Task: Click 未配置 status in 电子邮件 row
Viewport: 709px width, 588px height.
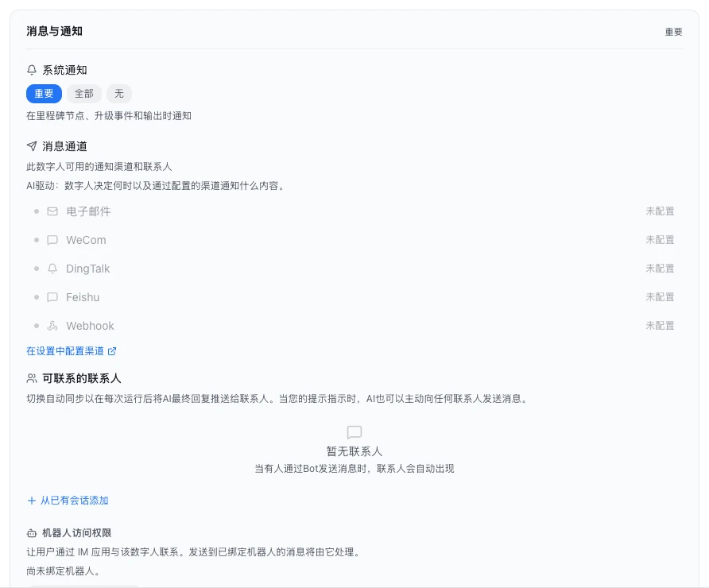Action: pyautogui.click(x=660, y=211)
